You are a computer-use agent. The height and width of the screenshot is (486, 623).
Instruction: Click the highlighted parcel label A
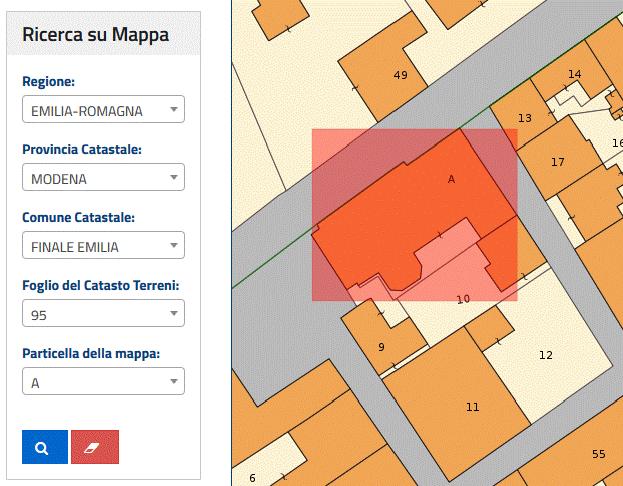pyautogui.click(x=451, y=180)
